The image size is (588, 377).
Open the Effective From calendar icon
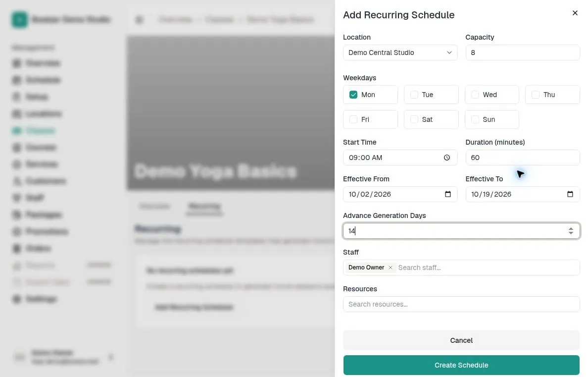(x=448, y=194)
